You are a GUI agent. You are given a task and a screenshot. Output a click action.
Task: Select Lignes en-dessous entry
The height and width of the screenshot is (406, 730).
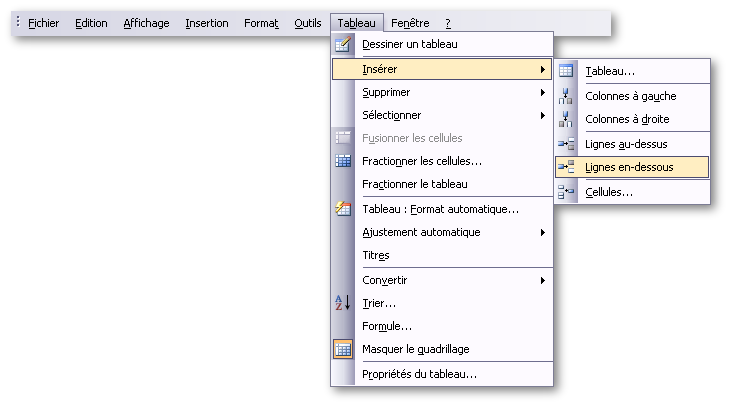coord(632,167)
